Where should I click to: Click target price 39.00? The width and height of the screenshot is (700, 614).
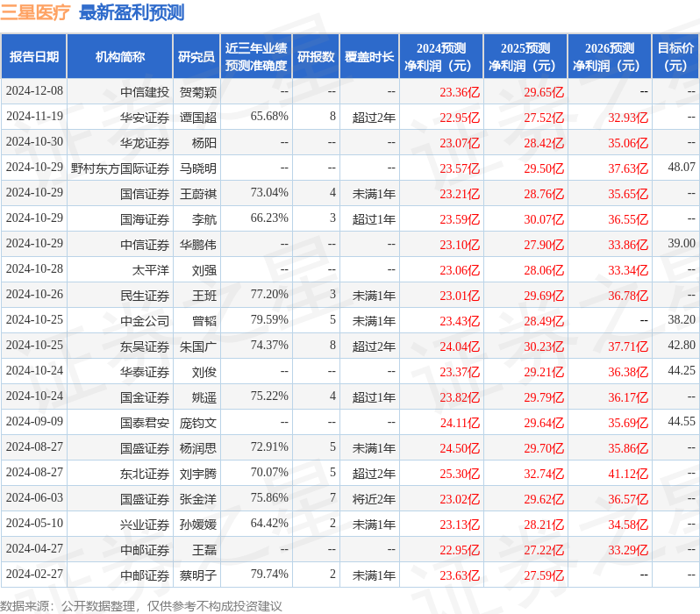pyautogui.click(x=682, y=243)
